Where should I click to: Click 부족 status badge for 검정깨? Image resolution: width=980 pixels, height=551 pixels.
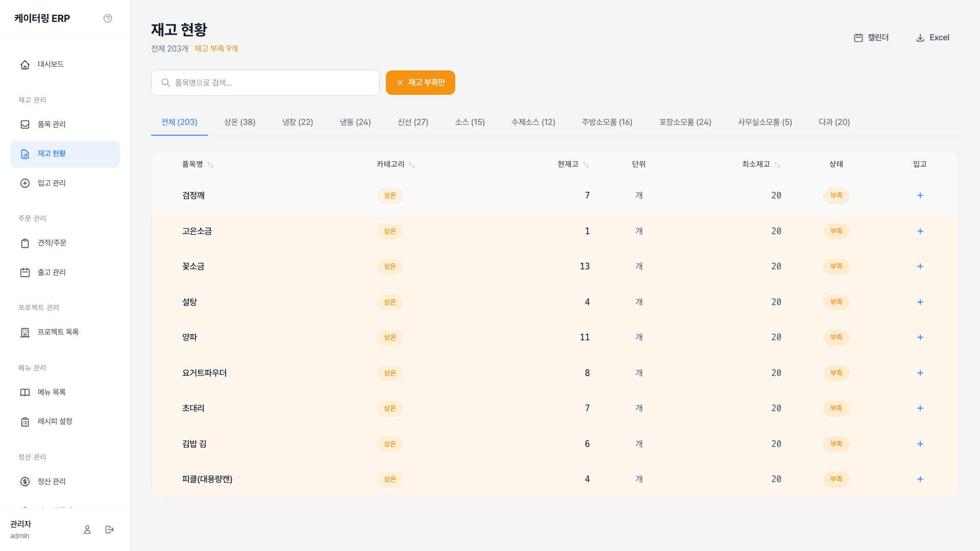click(x=836, y=195)
